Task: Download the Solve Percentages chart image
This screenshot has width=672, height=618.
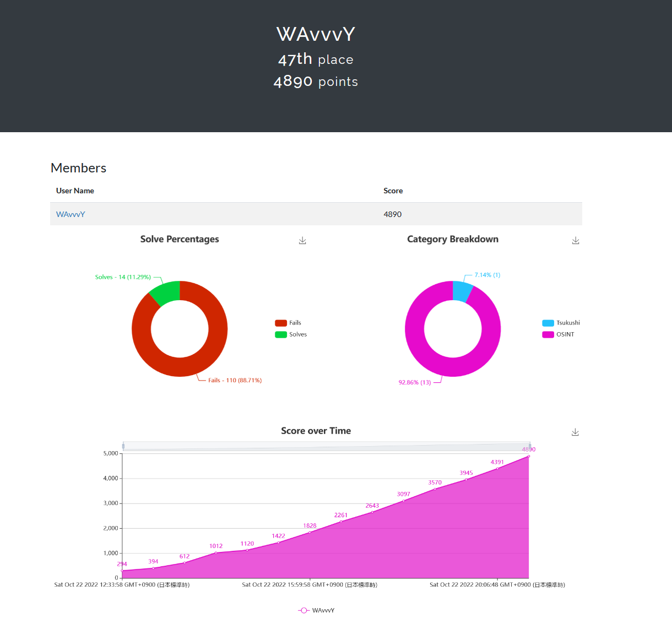Action: [302, 241]
